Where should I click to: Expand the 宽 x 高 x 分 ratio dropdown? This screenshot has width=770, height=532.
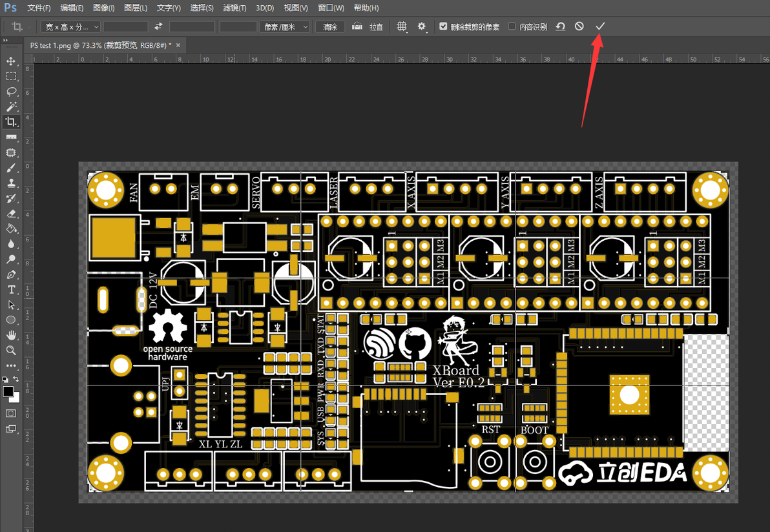pyautogui.click(x=70, y=26)
